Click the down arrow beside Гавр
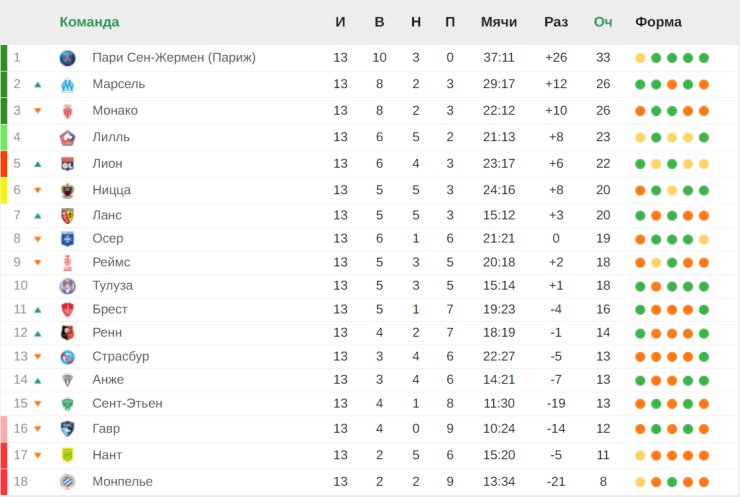The height and width of the screenshot is (497, 740). (x=38, y=429)
